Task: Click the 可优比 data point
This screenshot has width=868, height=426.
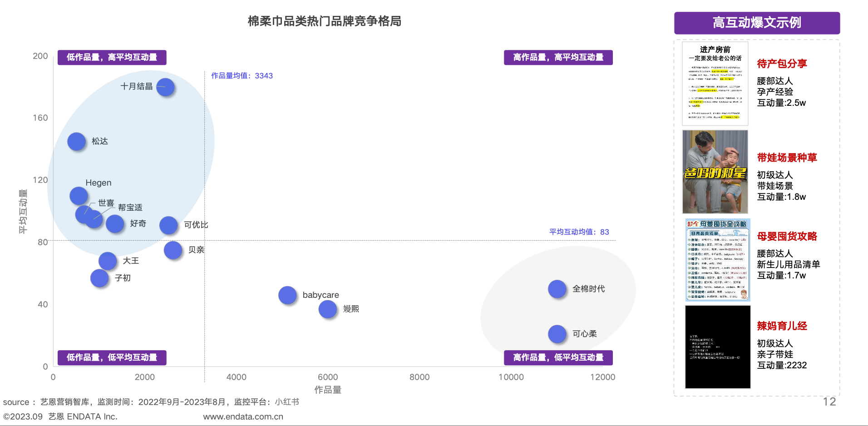Action: coord(168,225)
